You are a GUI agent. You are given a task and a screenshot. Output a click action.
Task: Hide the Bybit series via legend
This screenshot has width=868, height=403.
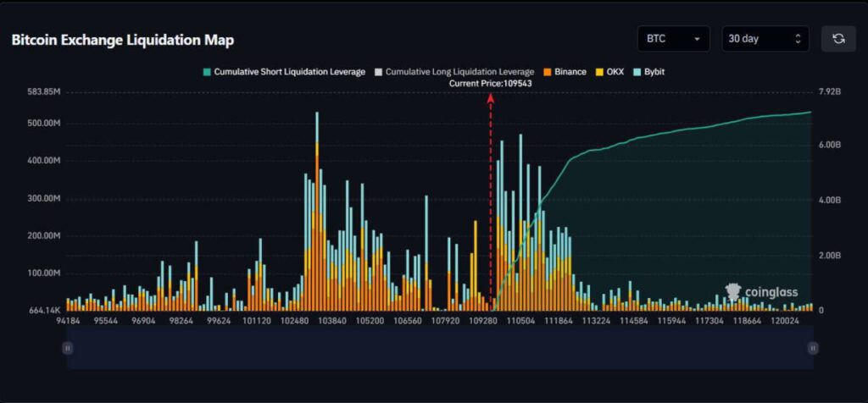coord(653,72)
